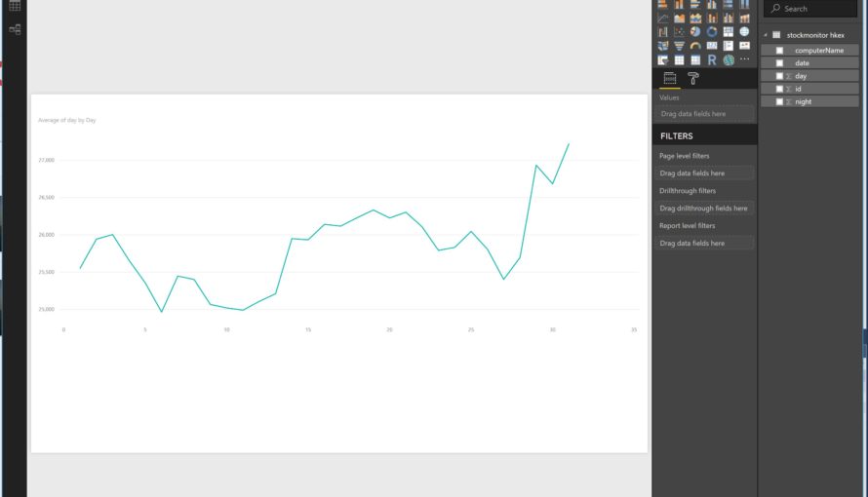Select the Line chart visualization
This screenshot has width=868, height=497.
662,19
